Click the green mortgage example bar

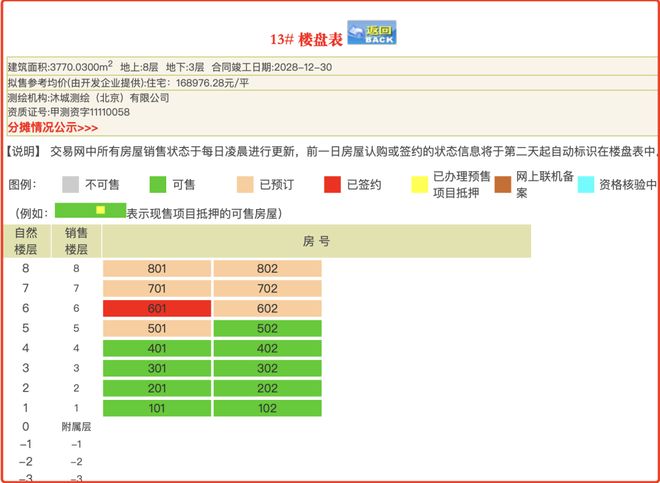click(89, 211)
